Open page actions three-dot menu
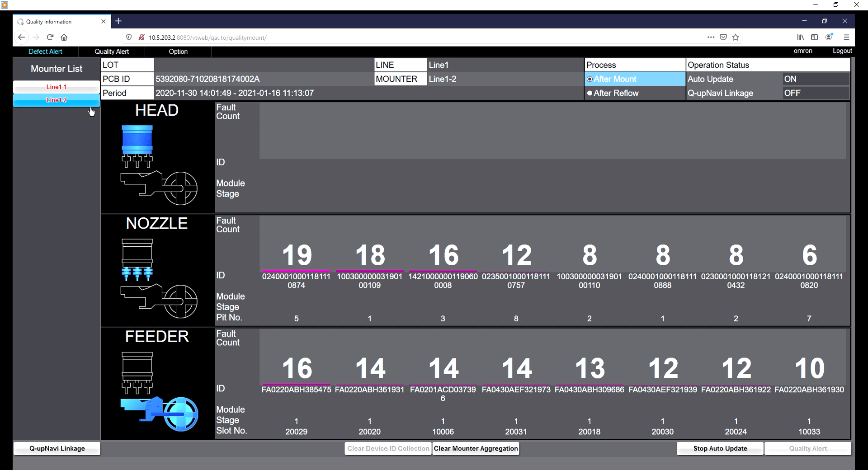 [x=711, y=38]
